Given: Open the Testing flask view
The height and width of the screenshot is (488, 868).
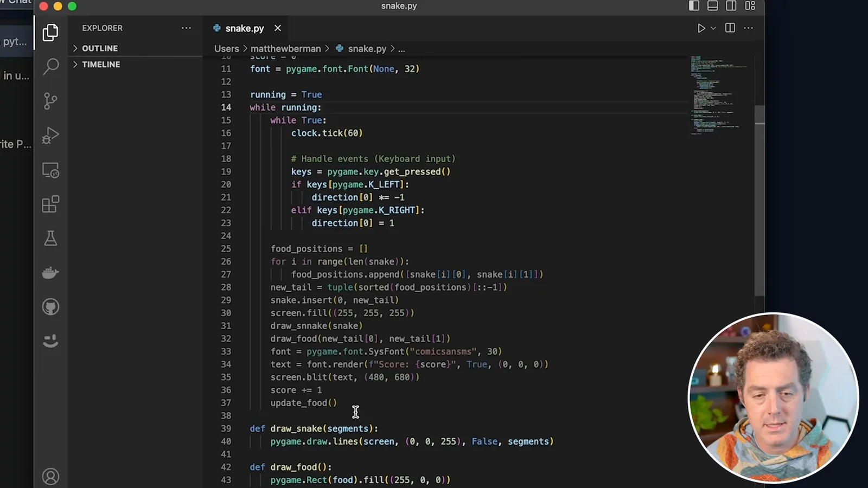Looking at the screenshot, I should tap(50, 239).
